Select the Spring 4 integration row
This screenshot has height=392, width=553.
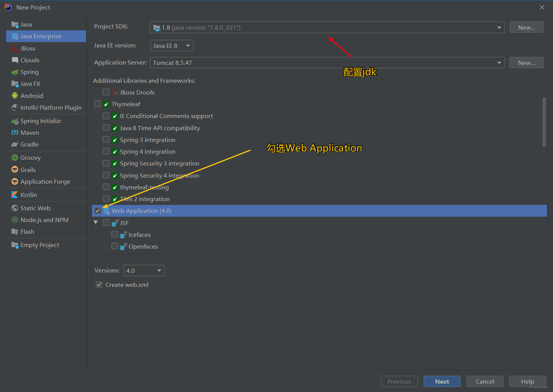319,152
